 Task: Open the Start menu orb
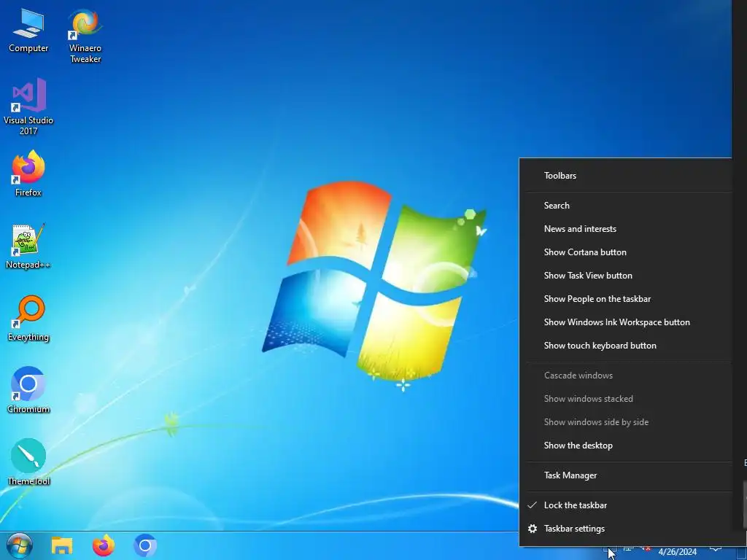[x=20, y=545]
